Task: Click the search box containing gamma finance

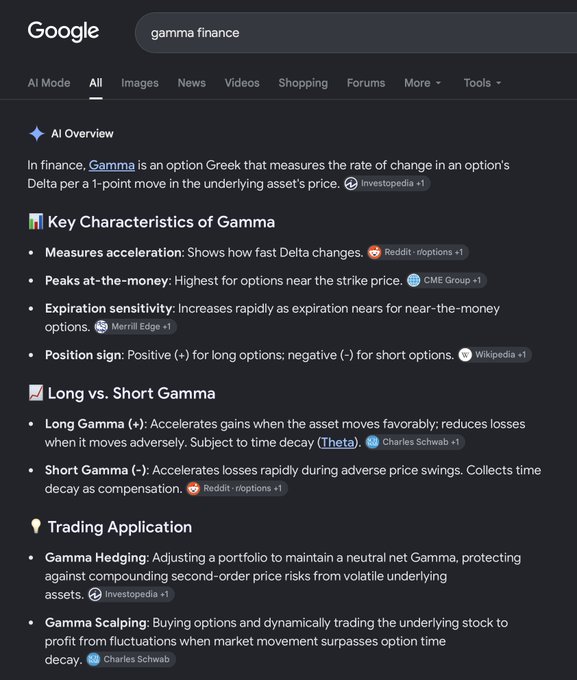Action: click(356, 33)
